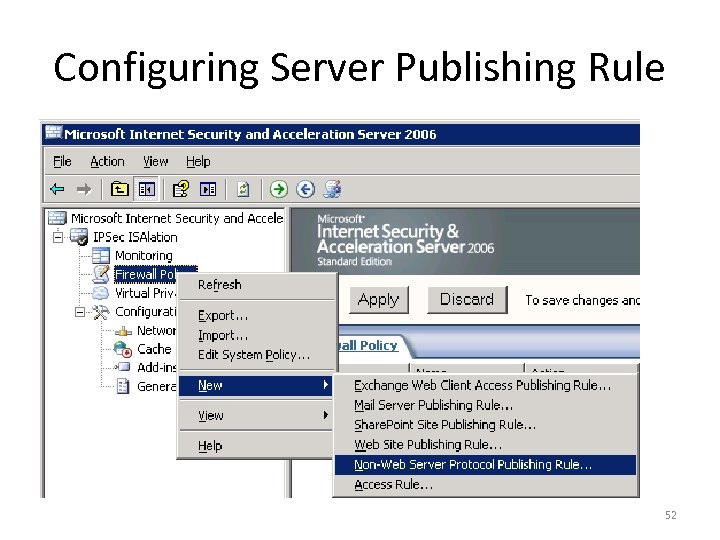Select Mail Server Publishing Rule...

(485, 405)
